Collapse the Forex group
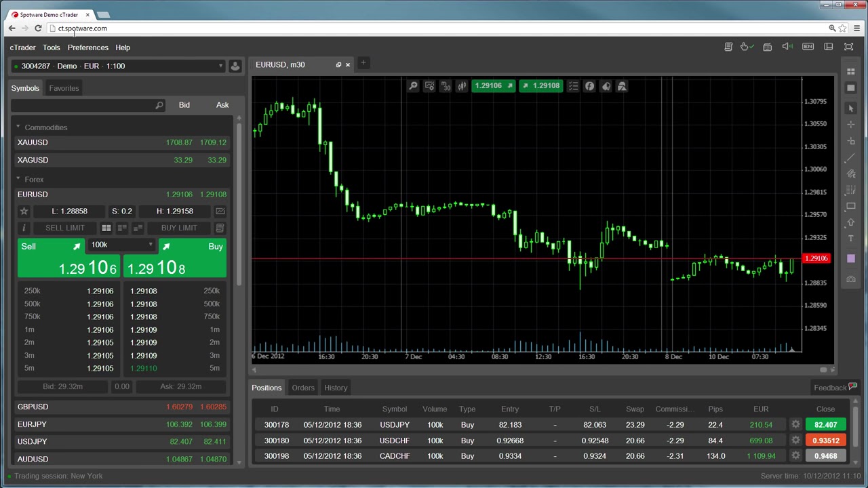Screen dimensions: 868x488 coord(18,179)
